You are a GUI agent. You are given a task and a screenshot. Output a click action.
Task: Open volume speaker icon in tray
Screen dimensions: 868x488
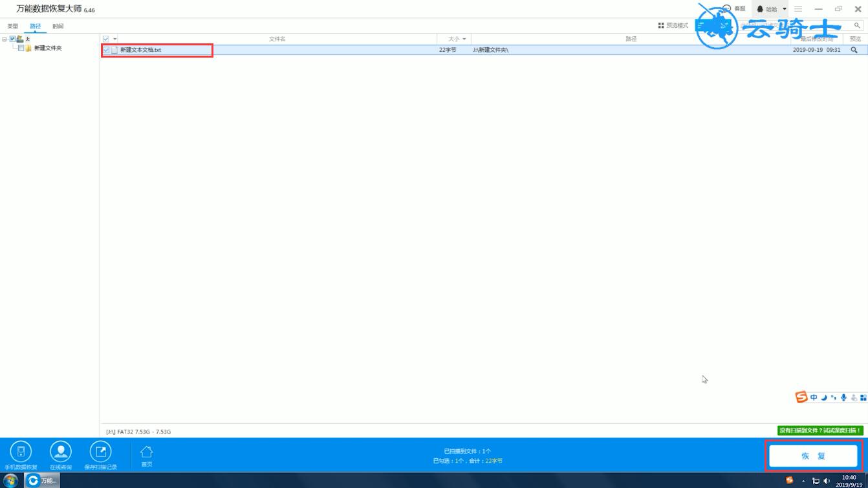coord(827,481)
